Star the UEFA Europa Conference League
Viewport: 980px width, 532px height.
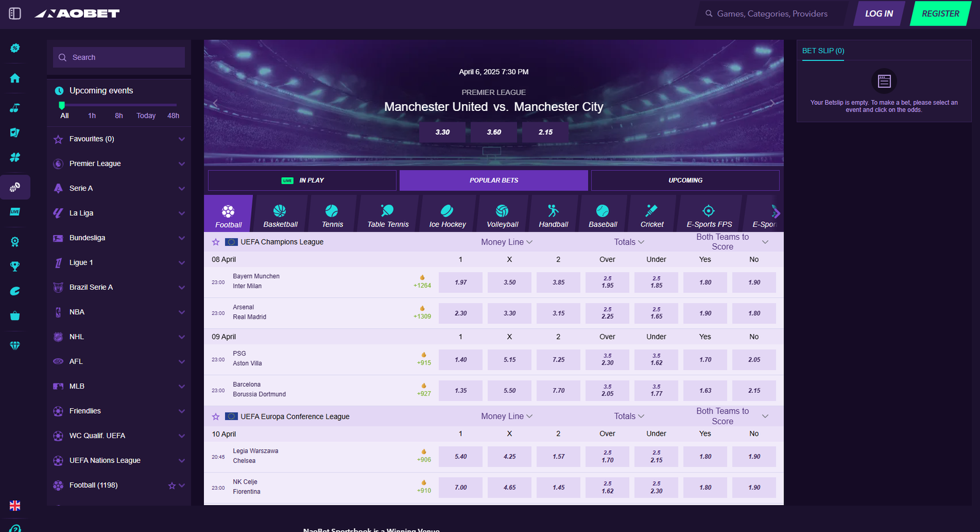(216, 417)
